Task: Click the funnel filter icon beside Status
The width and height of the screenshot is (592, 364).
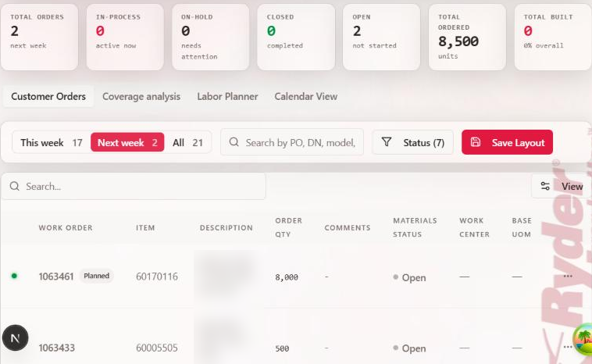Action: coord(387,142)
